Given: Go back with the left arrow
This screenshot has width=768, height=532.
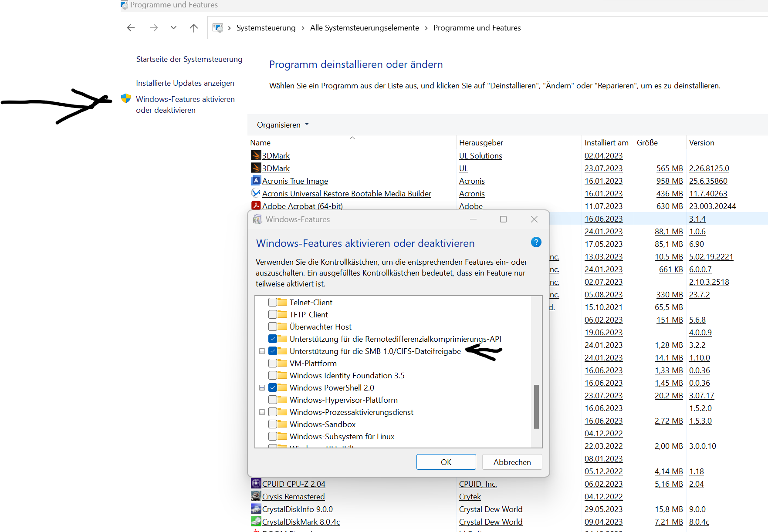Looking at the screenshot, I should coord(131,28).
